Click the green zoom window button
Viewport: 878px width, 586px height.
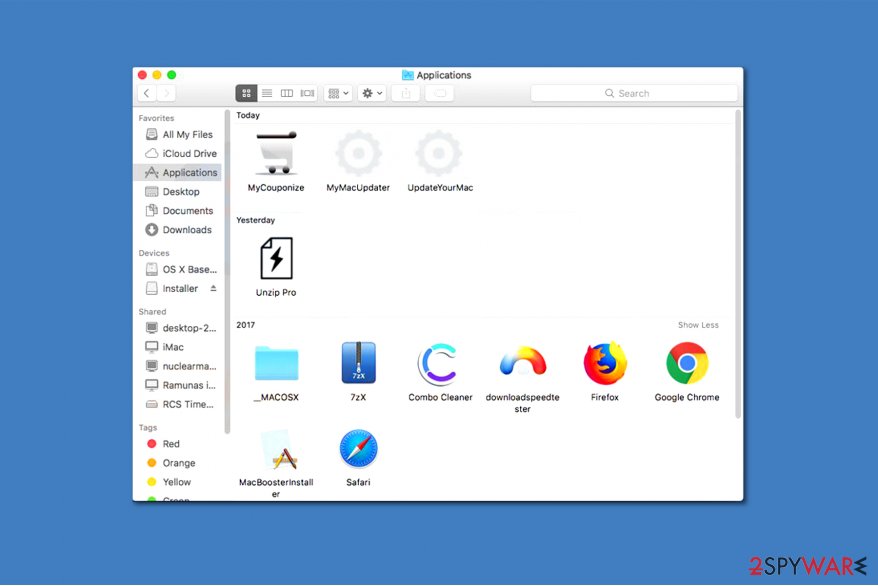pyautogui.click(x=172, y=75)
